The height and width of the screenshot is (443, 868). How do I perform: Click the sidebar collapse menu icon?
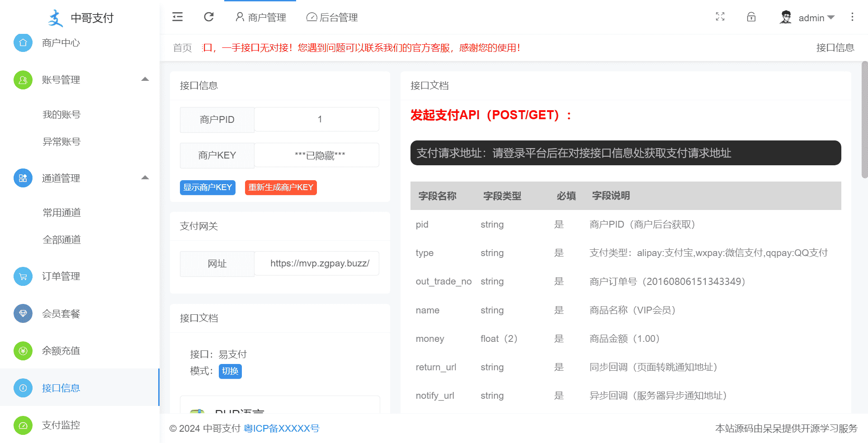177,17
